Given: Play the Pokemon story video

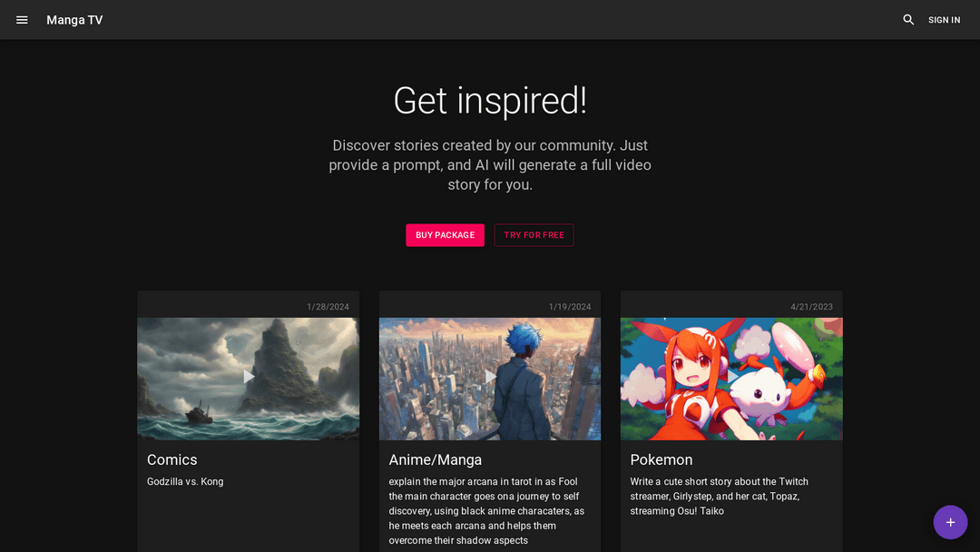Looking at the screenshot, I should (731, 377).
